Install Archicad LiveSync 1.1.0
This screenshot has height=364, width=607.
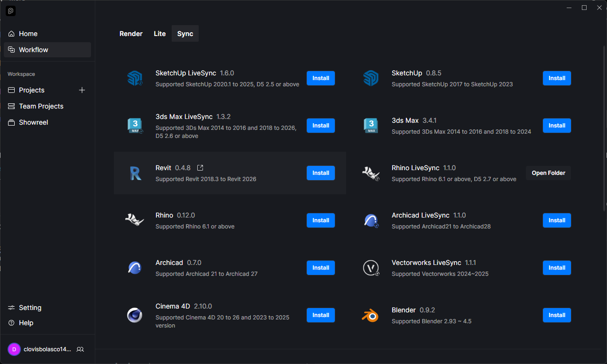pos(557,220)
